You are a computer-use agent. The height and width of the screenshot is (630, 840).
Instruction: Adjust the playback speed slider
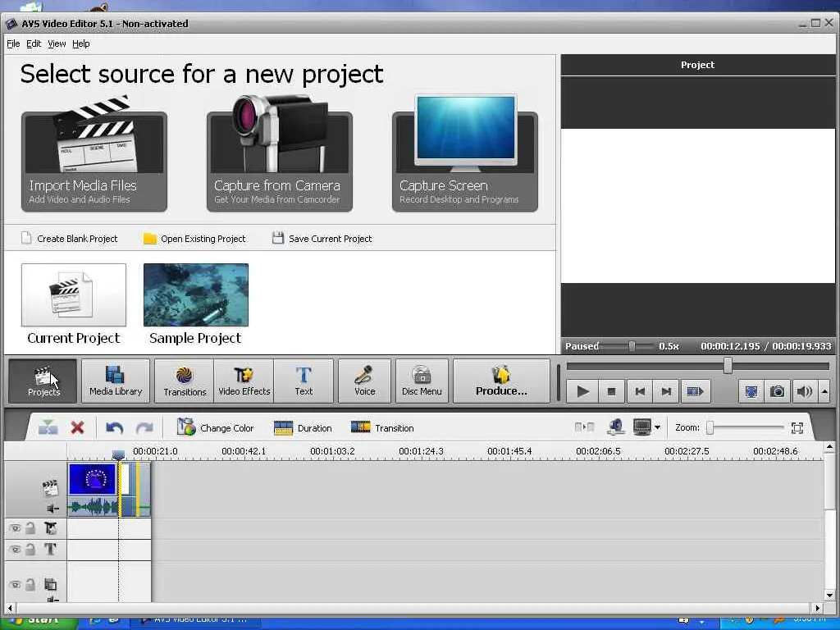point(632,347)
